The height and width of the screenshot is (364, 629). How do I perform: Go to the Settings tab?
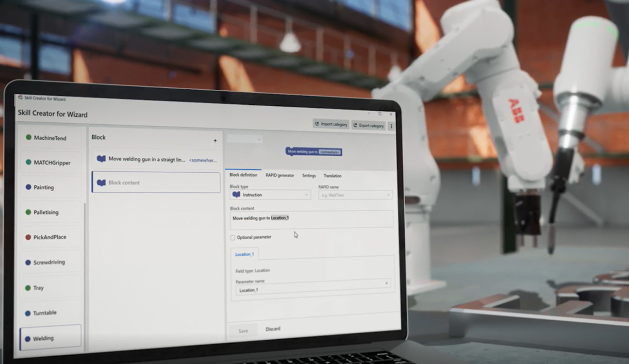click(309, 176)
